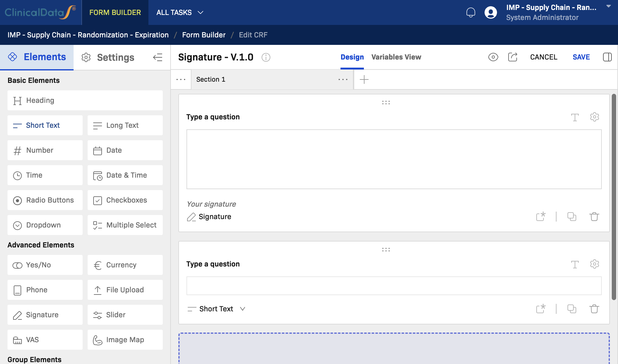
Task: Mark Short Text question as required
Action: point(541,309)
